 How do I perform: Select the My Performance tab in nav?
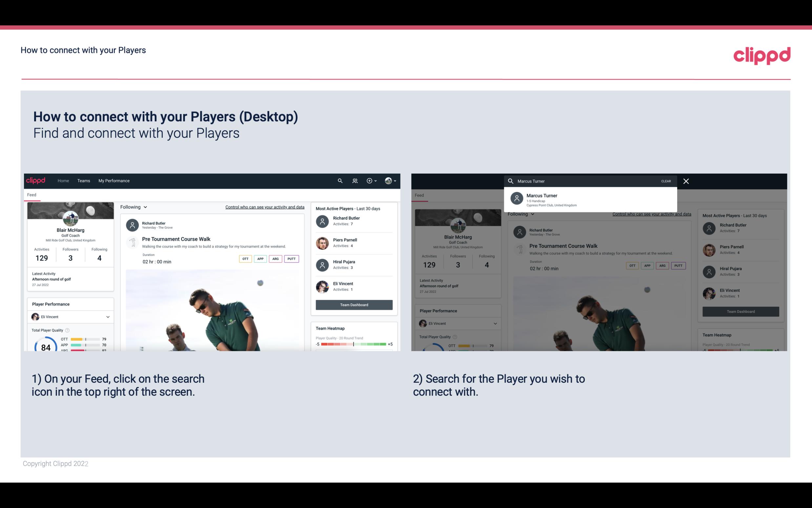click(x=113, y=181)
